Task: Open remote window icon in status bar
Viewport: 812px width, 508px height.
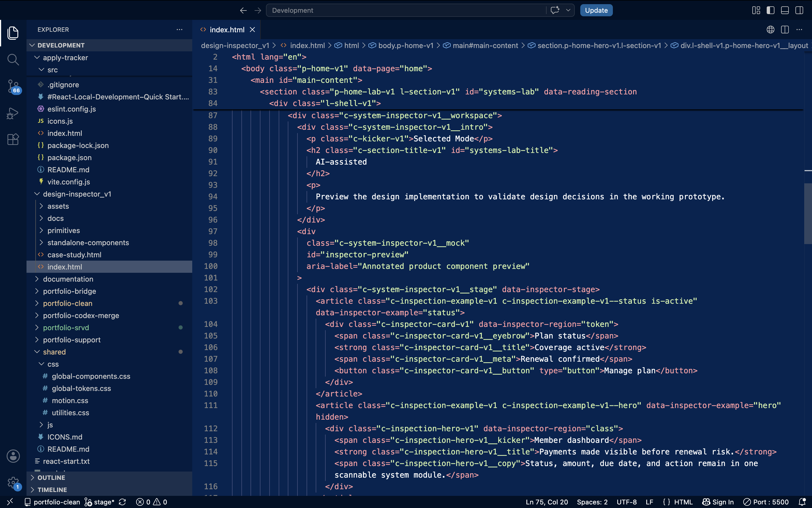Action: coord(10,502)
